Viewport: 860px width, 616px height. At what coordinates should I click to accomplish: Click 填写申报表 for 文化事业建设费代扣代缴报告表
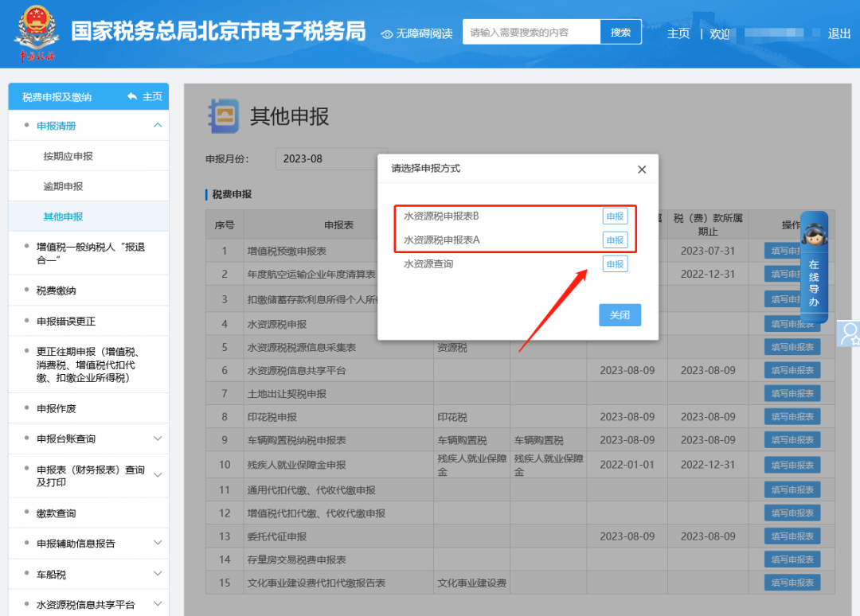(x=792, y=583)
